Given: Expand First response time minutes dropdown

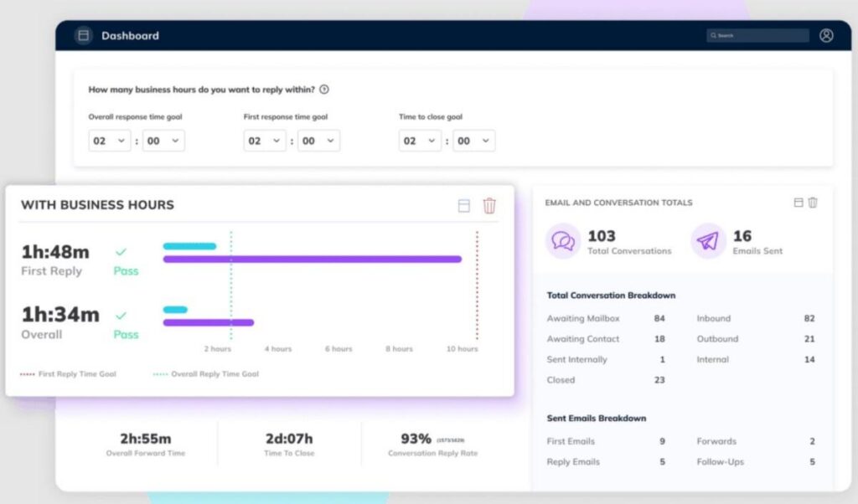Looking at the screenshot, I should [318, 141].
